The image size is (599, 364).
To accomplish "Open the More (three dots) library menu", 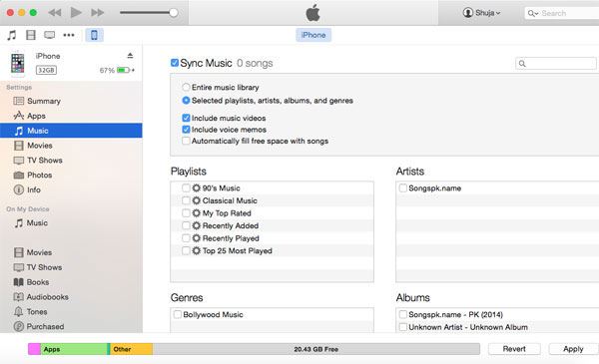I will pos(69,35).
